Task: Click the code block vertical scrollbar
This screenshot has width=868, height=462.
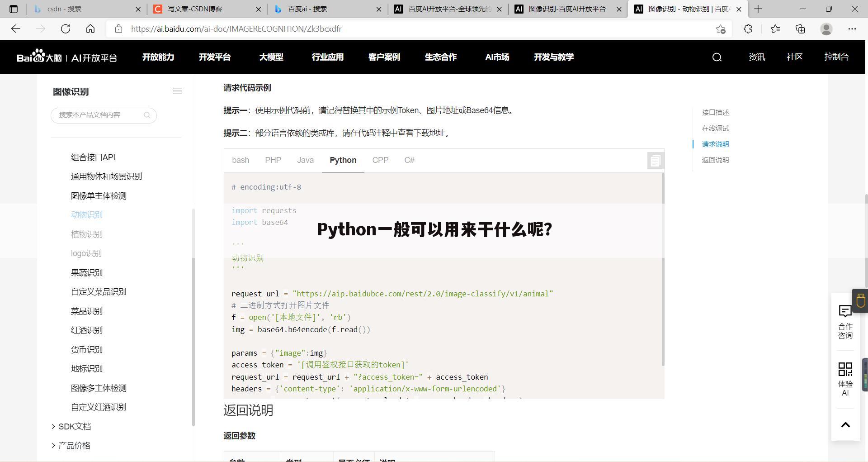Action: [x=663, y=269]
